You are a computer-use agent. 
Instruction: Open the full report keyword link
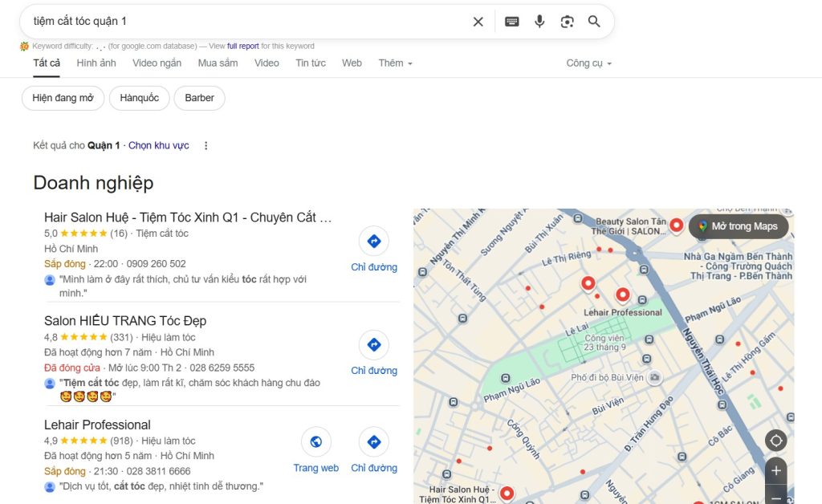(242, 46)
